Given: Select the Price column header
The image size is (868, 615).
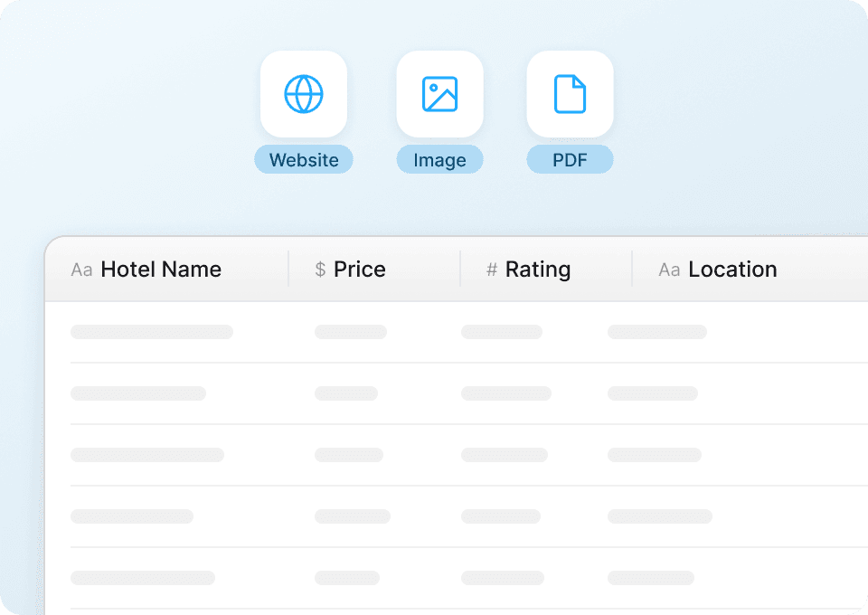Looking at the screenshot, I should 360,270.
